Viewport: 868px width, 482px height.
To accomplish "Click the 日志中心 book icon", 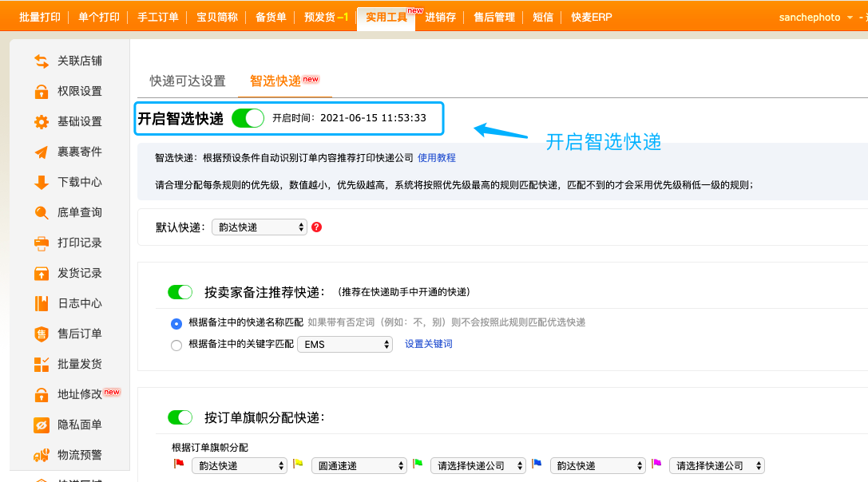I will (x=42, y=303).
